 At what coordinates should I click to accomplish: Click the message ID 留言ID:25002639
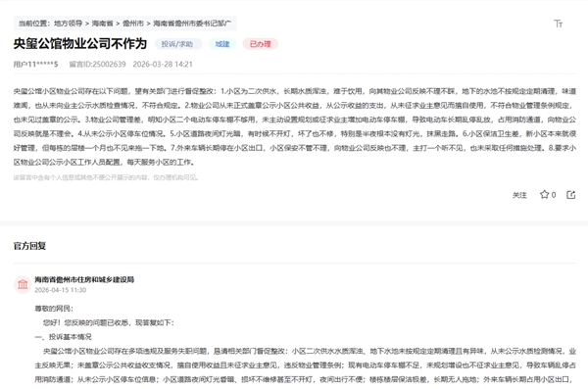(x=97, y=64)
